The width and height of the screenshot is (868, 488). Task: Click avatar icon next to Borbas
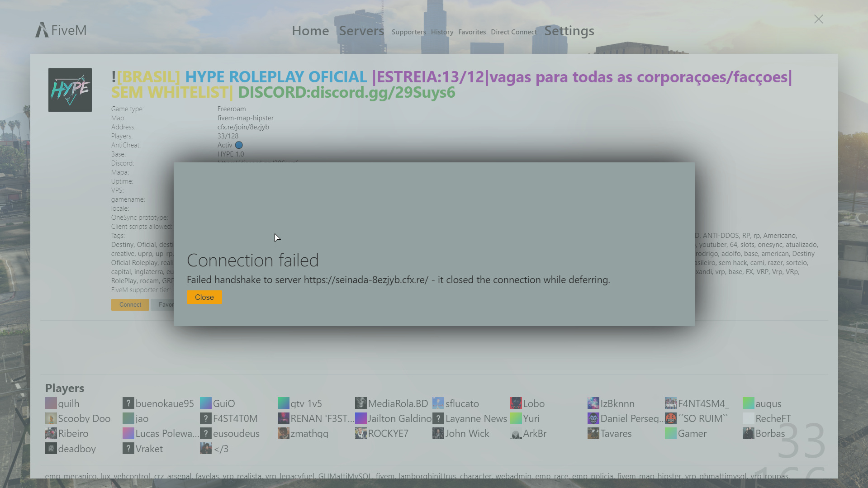749,433
